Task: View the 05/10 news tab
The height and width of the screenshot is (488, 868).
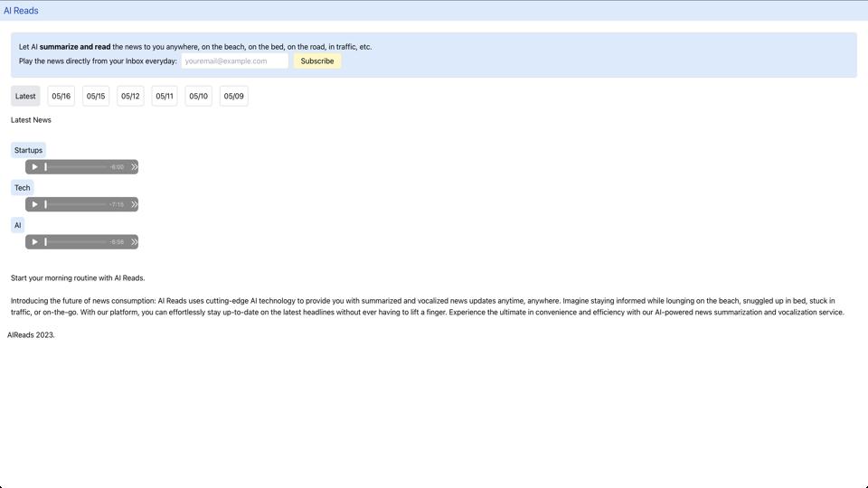Action: click(199, 97)
